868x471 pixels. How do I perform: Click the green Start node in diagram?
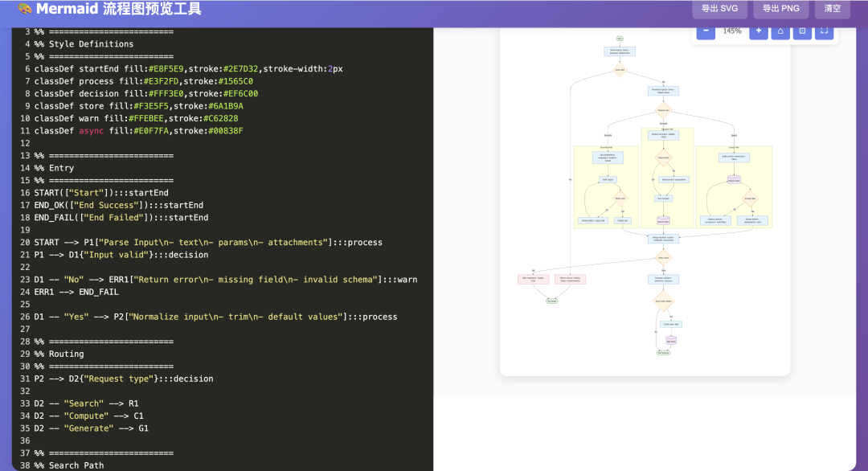click(x=620, y=38)
